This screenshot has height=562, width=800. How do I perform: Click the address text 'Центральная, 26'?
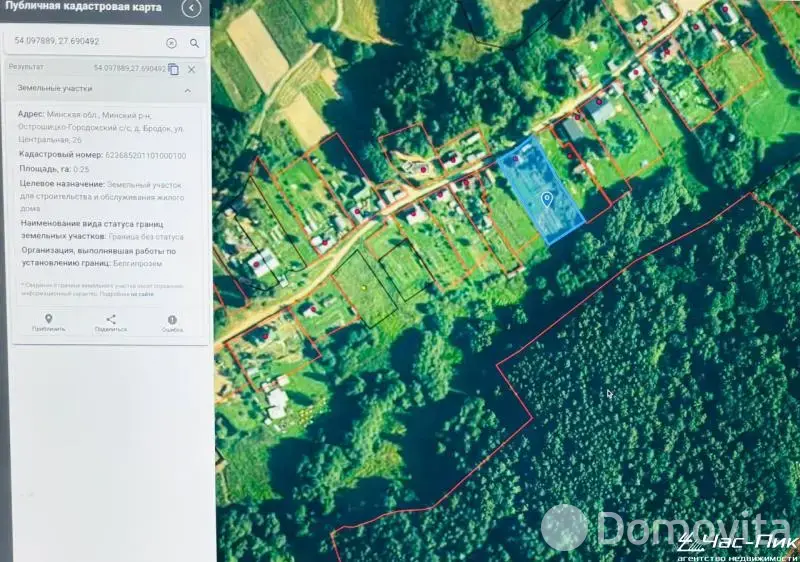click(49, 140)
